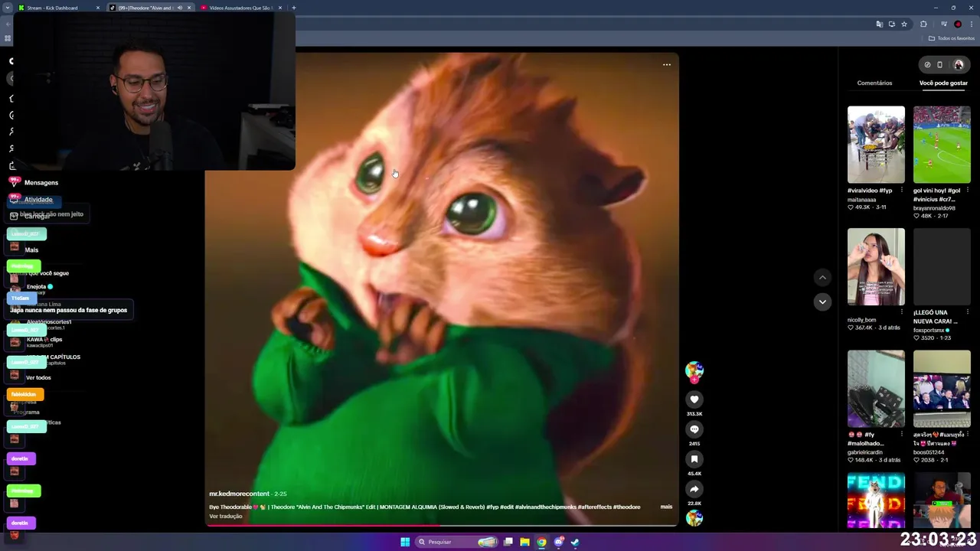980x551 pixels.
Task: Open the gabrielricardin #maloihado thumbnail
Action: (x=876, y=389)
